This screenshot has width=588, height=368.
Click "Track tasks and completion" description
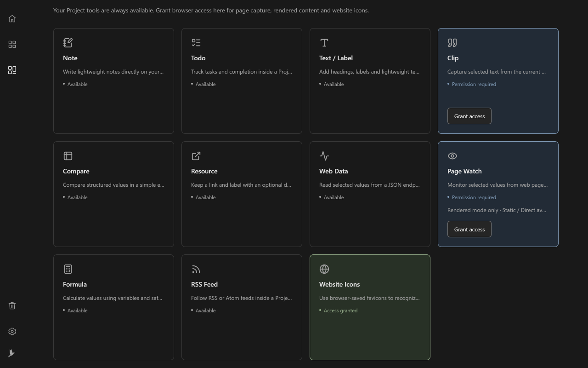[242, 72]
